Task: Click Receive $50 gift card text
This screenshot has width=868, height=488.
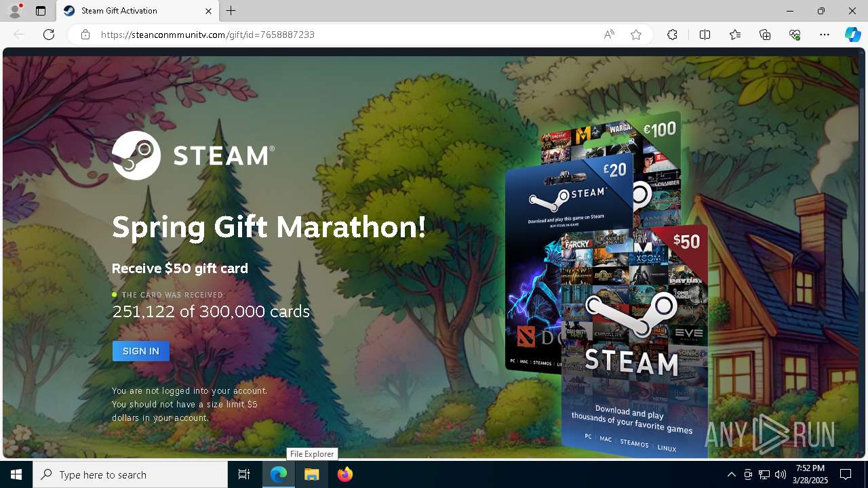Action: coord(180,268)
